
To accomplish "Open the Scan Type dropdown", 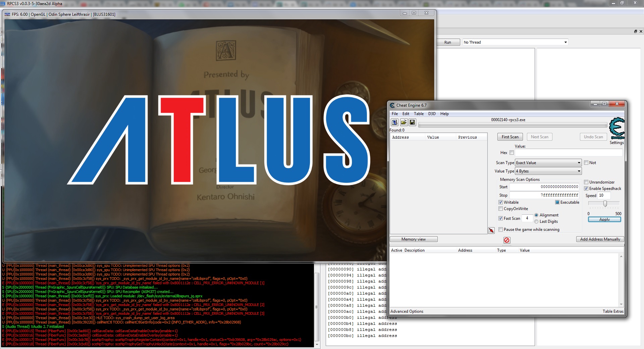I will pos(548,163).
